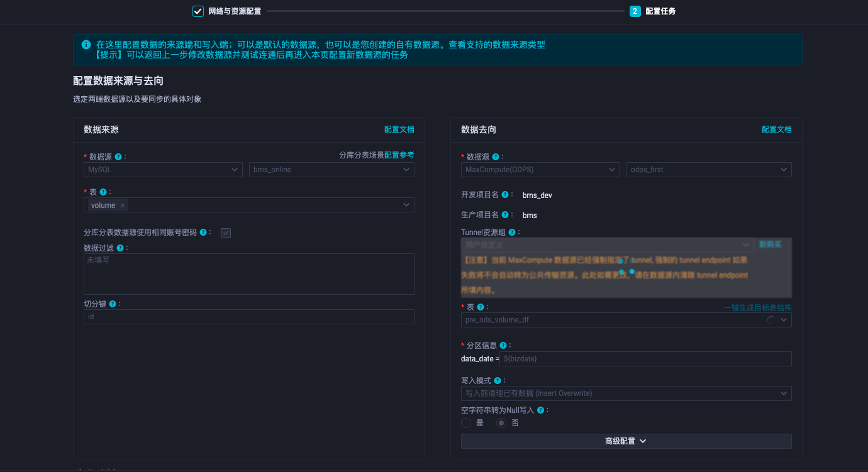Screen dimensions: 868x472
Task: Select 是 for empty string to Null
Action: click(466, 423)
